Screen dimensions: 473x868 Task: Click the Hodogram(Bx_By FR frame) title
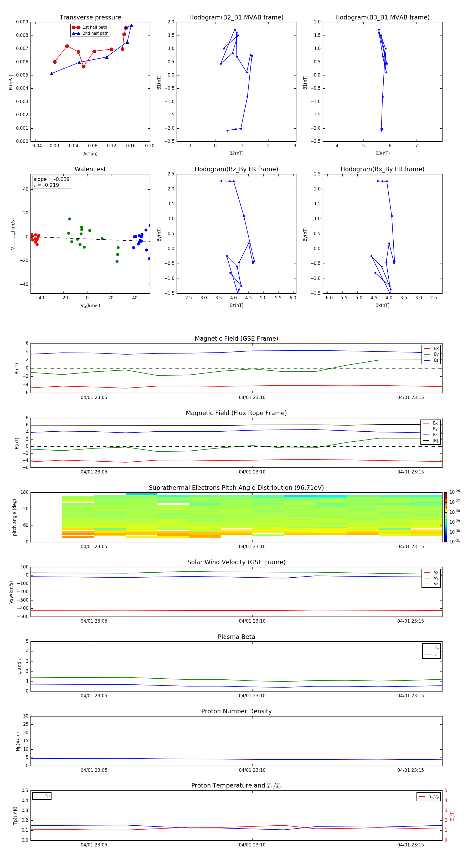point(382,169)
